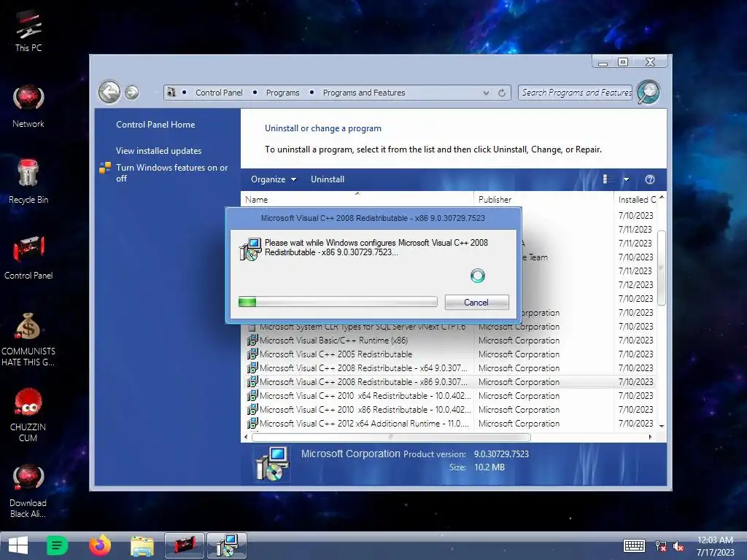Open View installed updates link

158,150
